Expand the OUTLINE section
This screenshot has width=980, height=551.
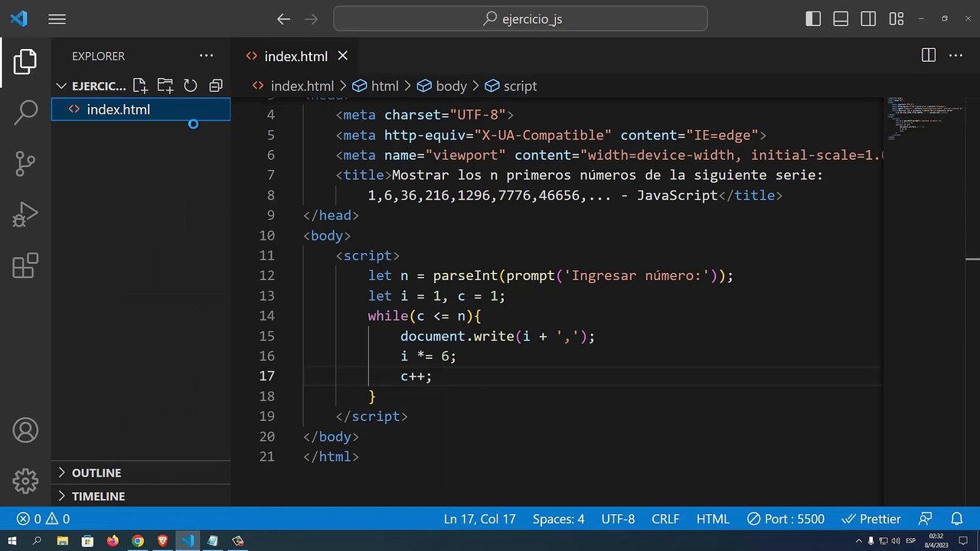[141, 473]
